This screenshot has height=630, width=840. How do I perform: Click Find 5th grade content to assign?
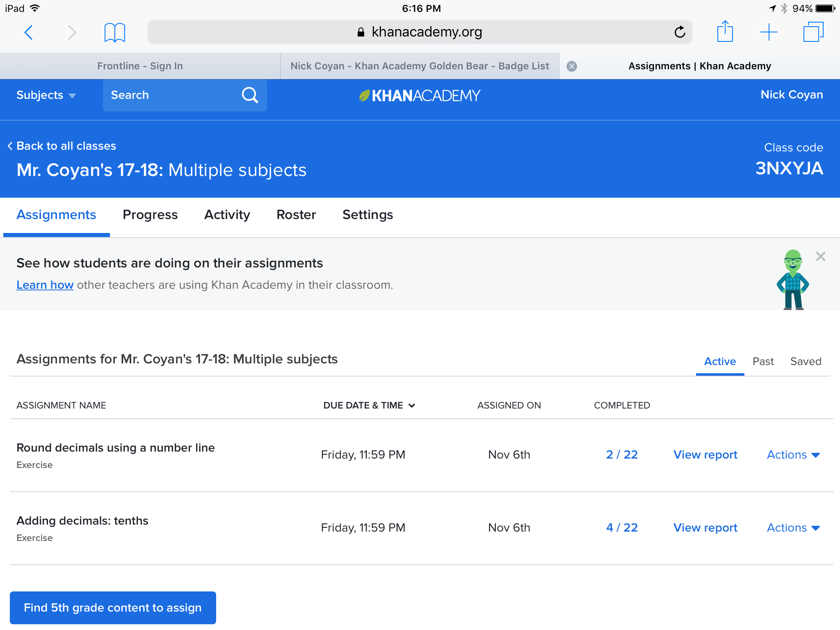(x=113, y=607)
